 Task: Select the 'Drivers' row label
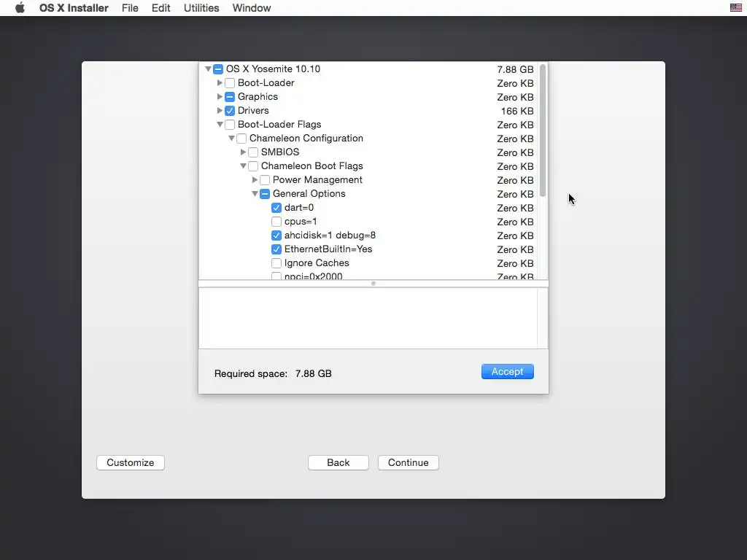tap(253, 111)
